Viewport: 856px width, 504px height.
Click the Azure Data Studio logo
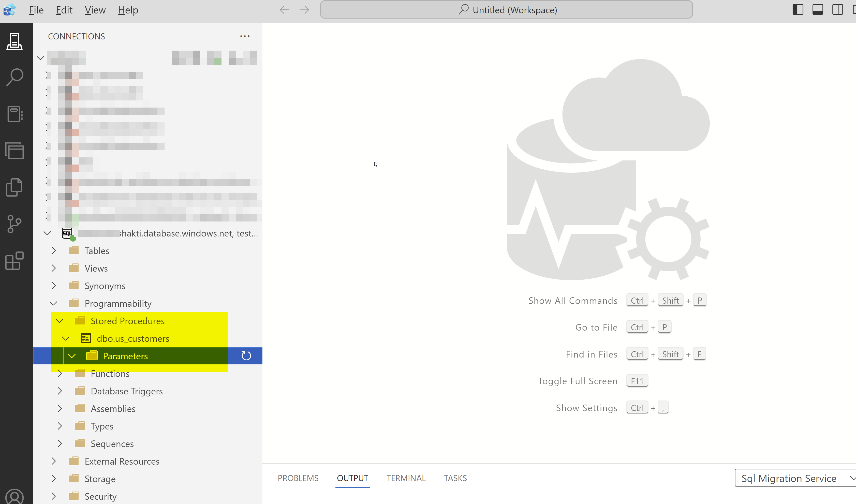click(x=9, y=9)
